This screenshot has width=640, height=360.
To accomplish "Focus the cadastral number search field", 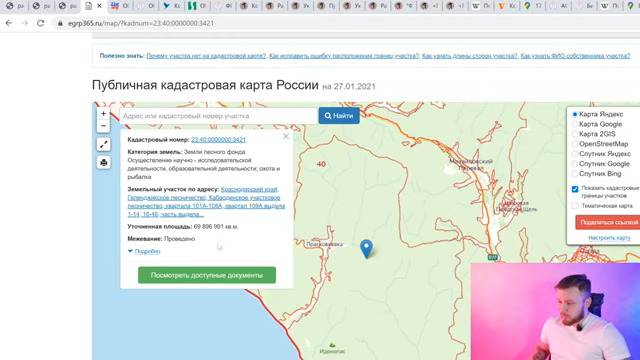I will (x=218, y=116).
